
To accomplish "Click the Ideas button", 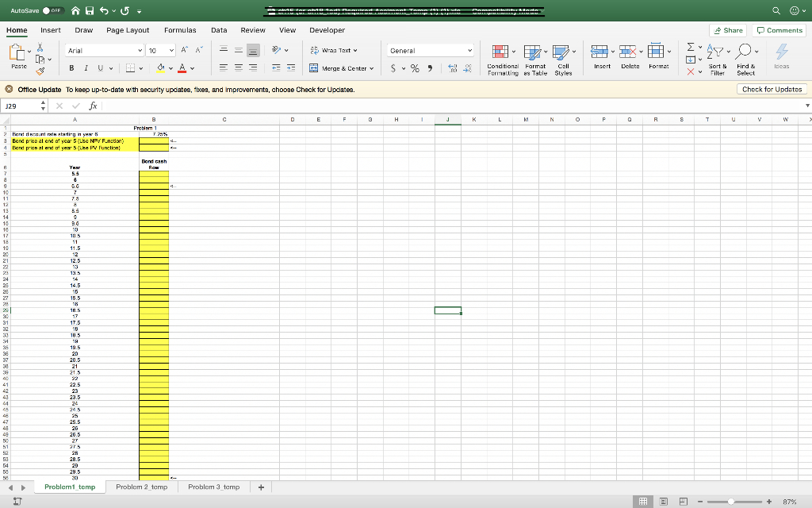I will pyautogui.click(x=781, y=56).
